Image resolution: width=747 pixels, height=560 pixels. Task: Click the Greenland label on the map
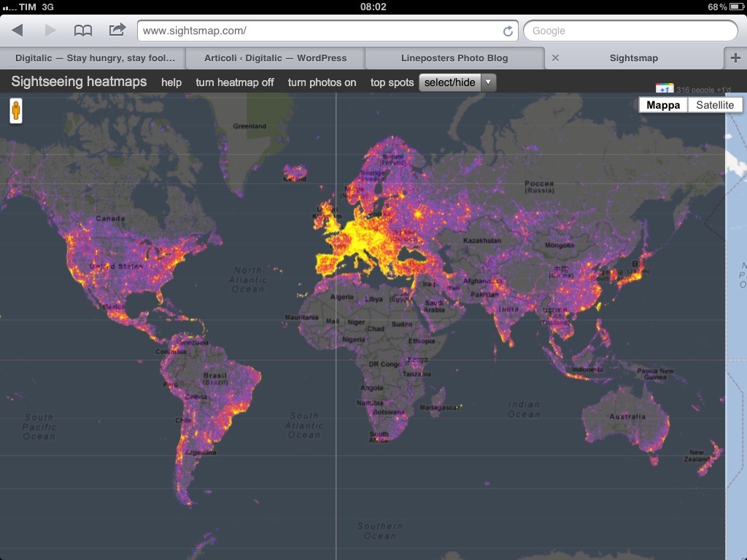[249, 126]
